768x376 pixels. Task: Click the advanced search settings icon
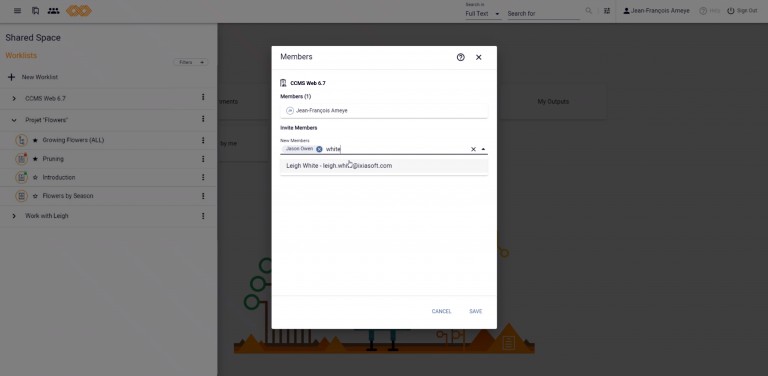[x=607, y=11]
